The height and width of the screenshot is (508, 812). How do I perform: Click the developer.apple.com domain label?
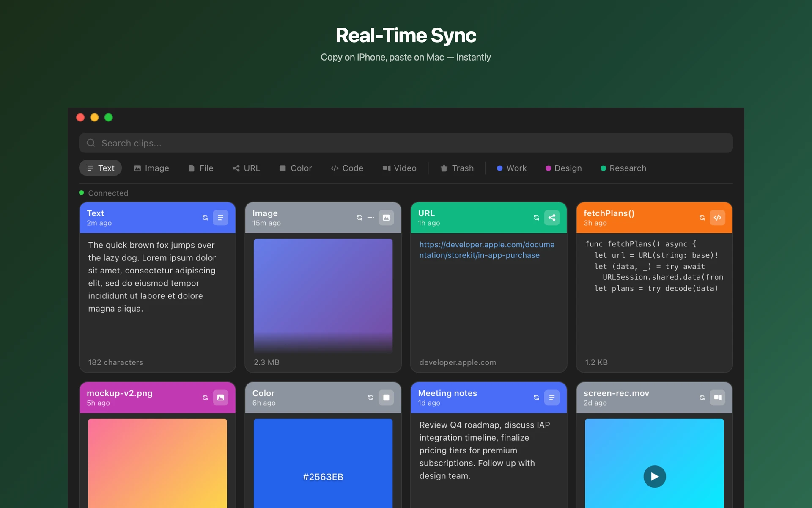(458, 362)
